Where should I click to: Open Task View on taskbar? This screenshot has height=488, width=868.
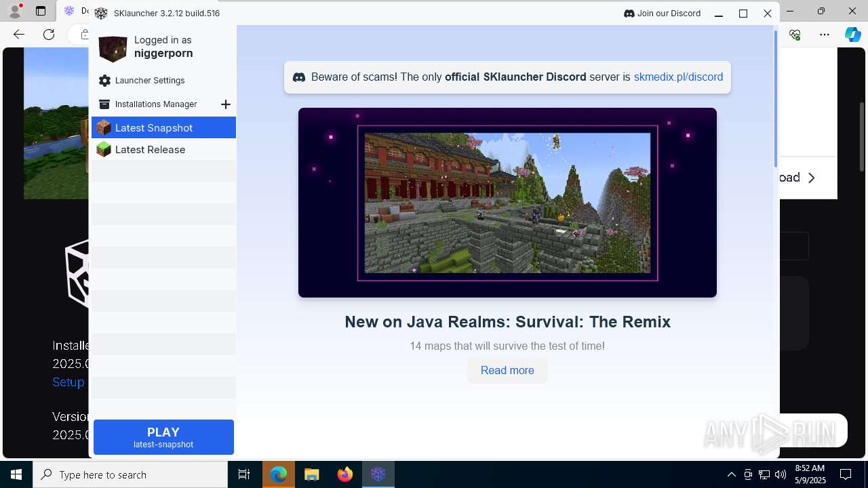[x=244, y=475]
